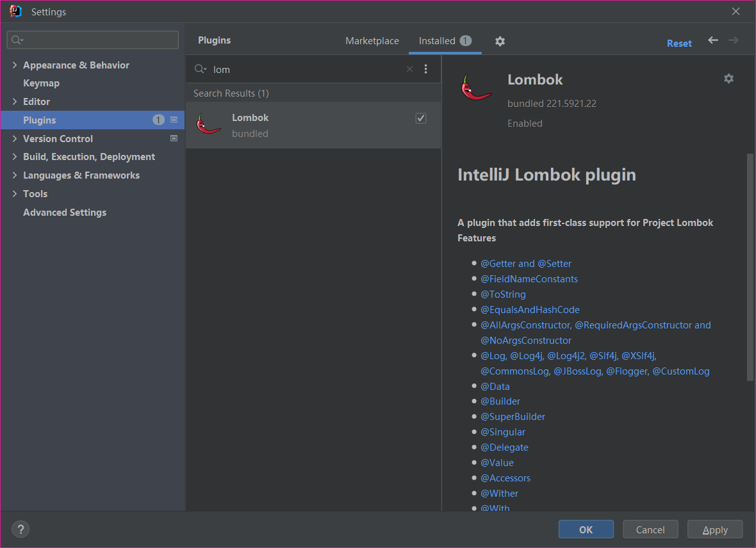Open the @FieldNameConstants link
Screen dimensions: 756x548
coord(529,279)
